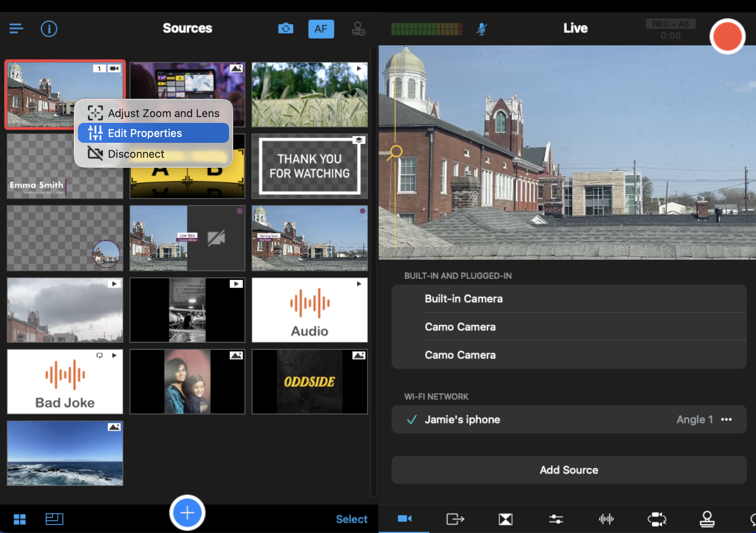Open the output tab in bottom toolbar
Image resolution: width=756 pixels, height=533 pixels.
[455, 519]
